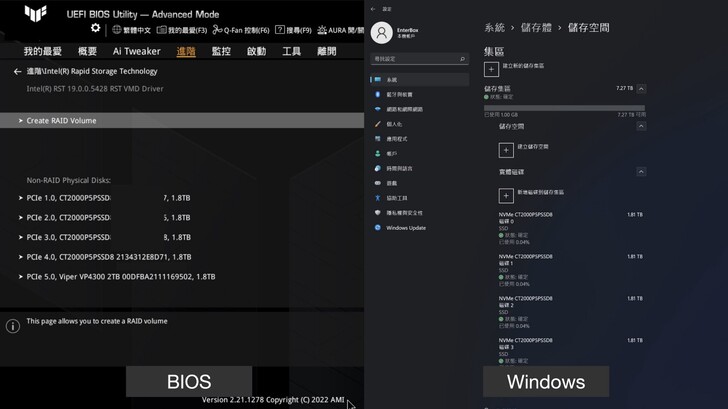Collapse the 實體磁碟 section chevron
The height and width of the screenshot is (409, 728).
tap(641, 172)
